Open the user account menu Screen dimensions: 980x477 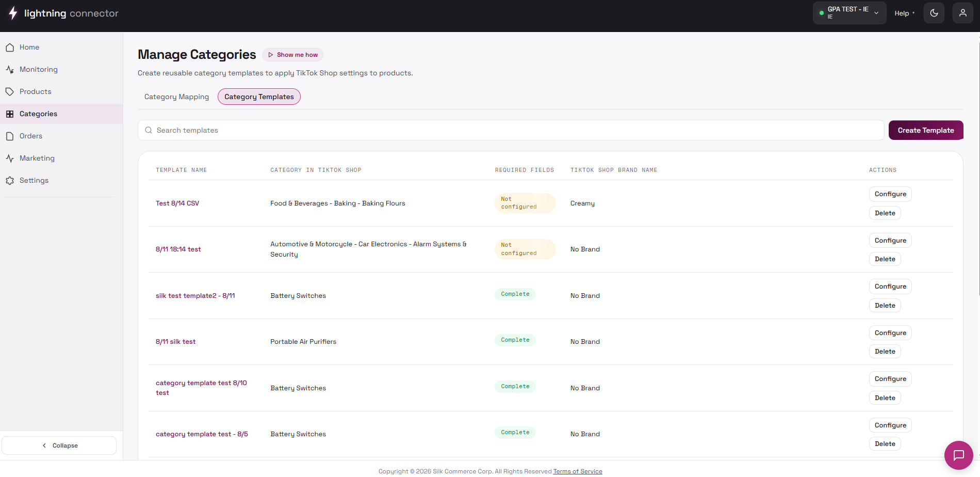[x=963, y=13]
